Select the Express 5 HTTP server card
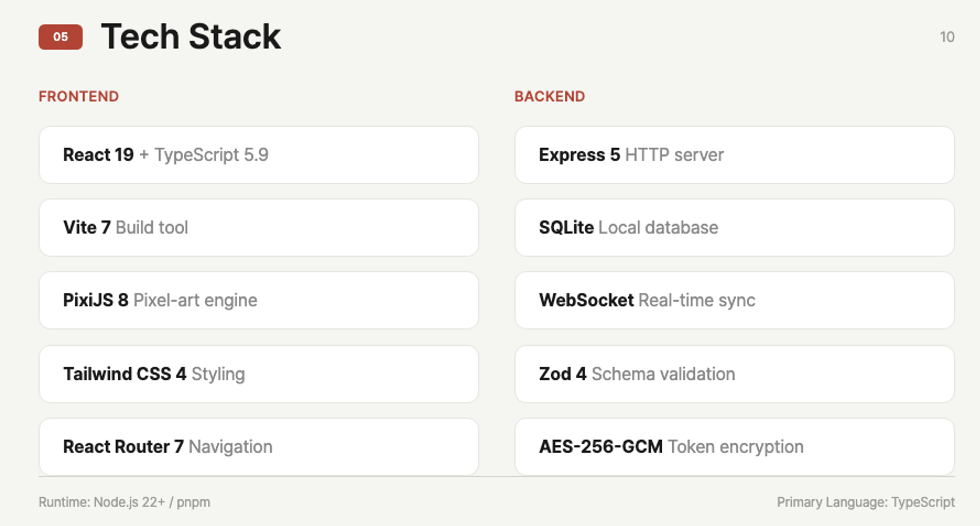 734,155
